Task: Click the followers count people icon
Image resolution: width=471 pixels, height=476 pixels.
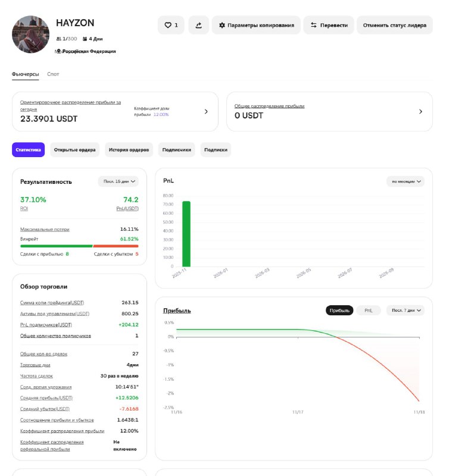Action: pos(58,39)
